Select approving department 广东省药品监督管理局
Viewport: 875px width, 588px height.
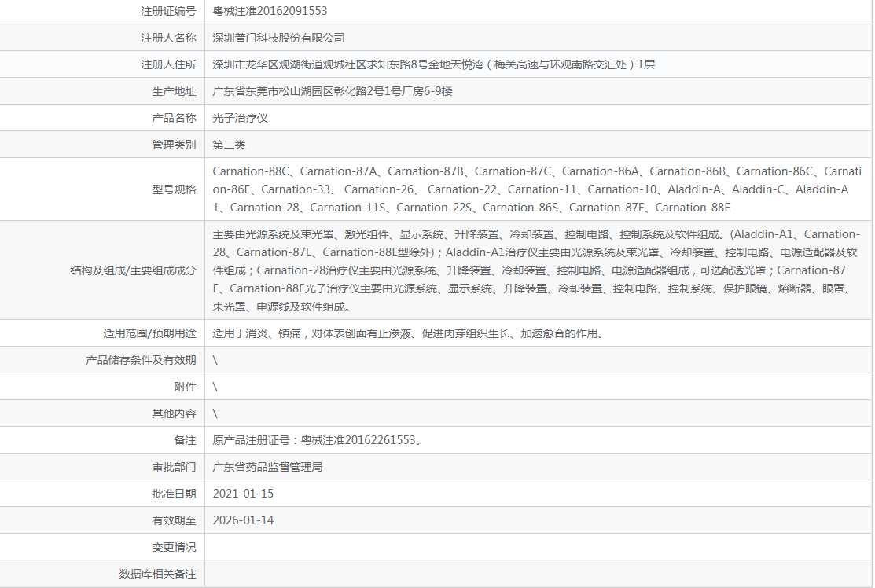click(267, 468)
